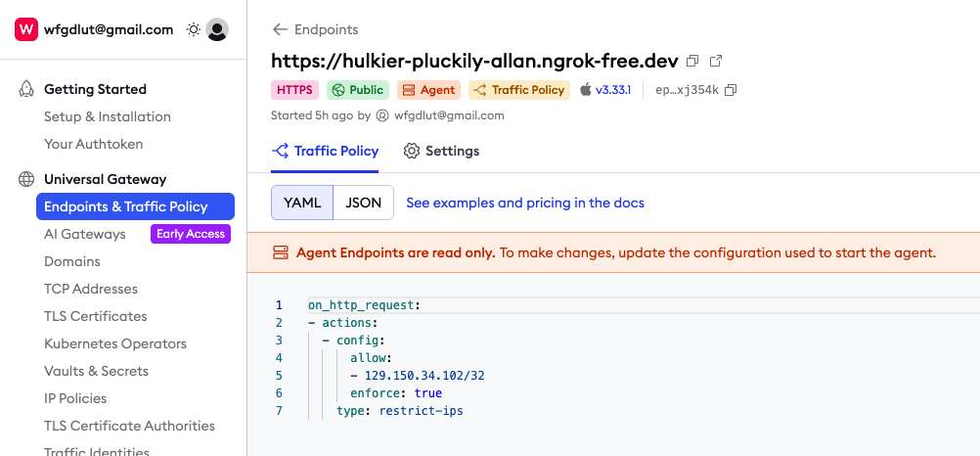The image size is (980, 456).
Task: Click code line on_http_request:
Action: [x=365, y=305]
